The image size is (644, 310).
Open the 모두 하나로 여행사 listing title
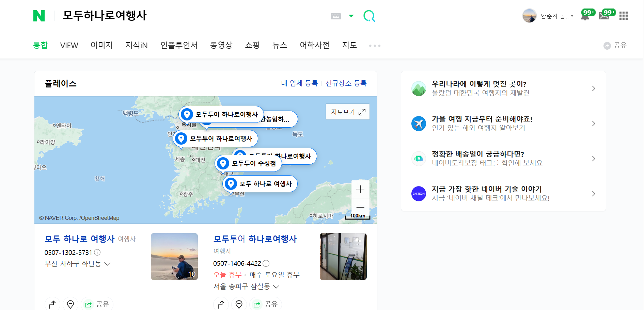(x=80, y=239)
